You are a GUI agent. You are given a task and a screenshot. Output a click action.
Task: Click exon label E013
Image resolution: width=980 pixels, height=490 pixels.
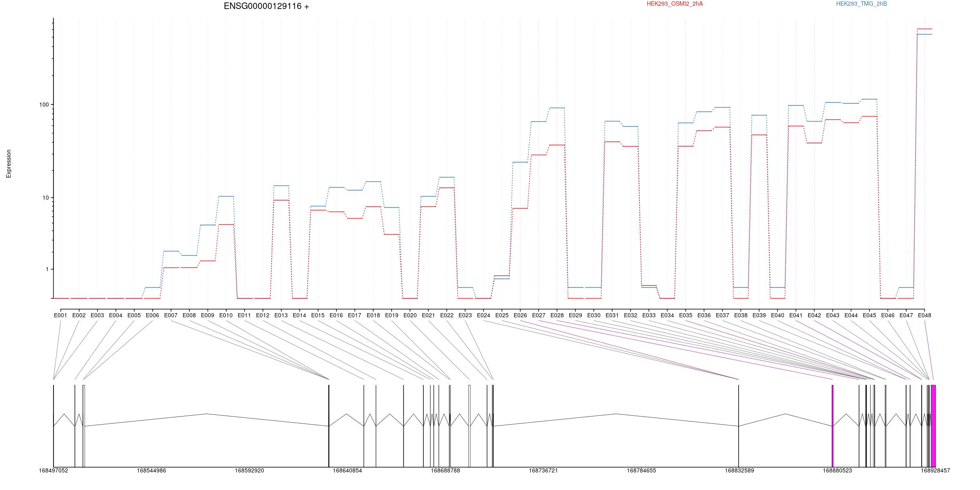[x=281, y=315]
